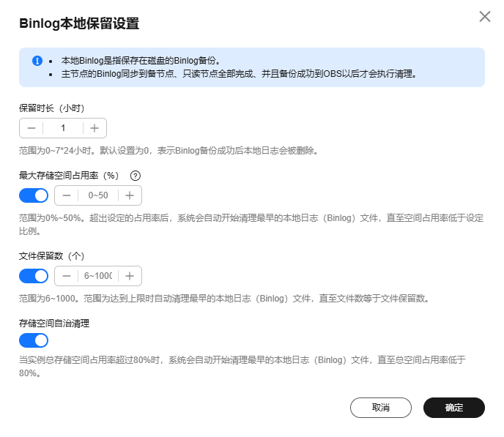Viewport: 504px width, 437px height.
Task: Click minus on the 文件保留数 stepper
Action: click(67, 276)
